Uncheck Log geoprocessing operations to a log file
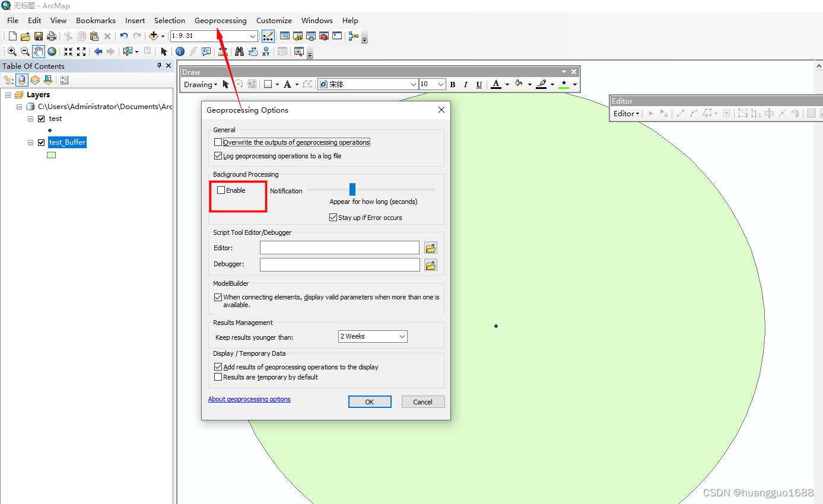 click(218, 155)
